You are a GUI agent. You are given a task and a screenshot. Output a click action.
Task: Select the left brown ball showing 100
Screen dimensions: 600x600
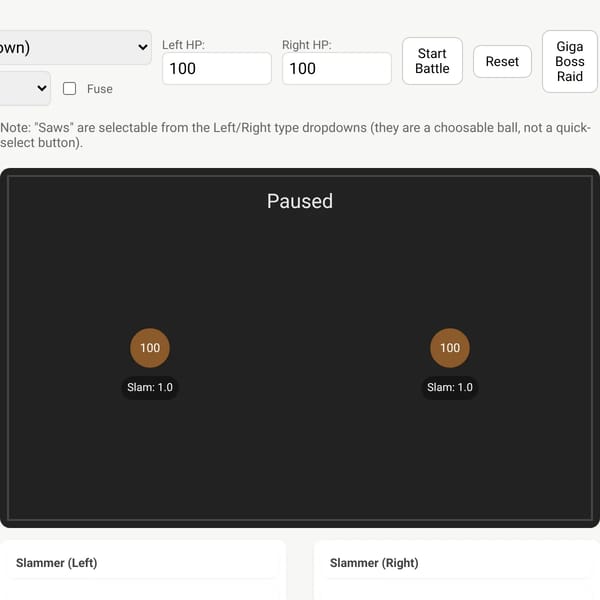pos(150,347)
